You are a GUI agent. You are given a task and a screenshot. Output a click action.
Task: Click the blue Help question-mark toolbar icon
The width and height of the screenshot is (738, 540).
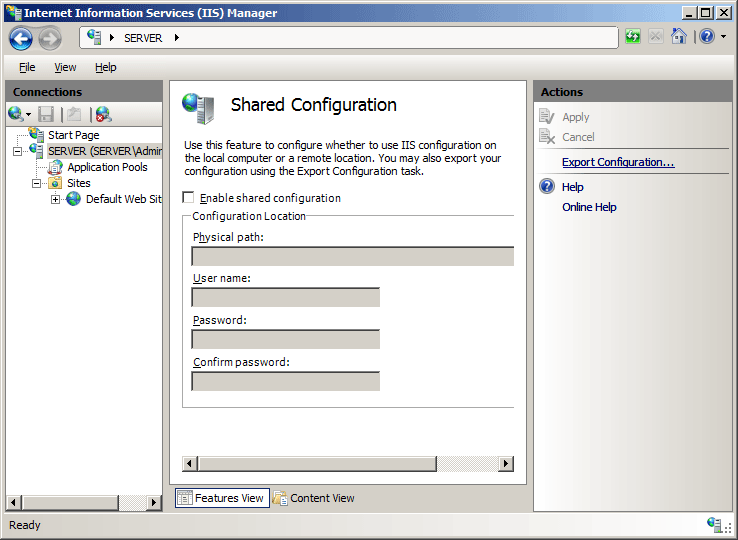707,36
